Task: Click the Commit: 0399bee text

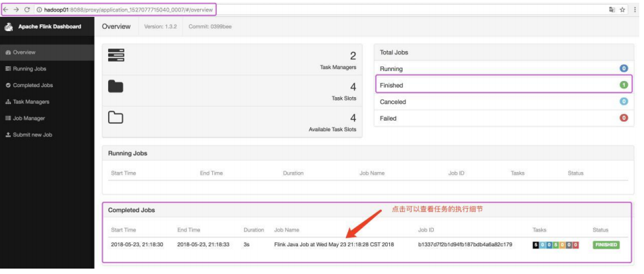Action: click(x=212, y=27)
